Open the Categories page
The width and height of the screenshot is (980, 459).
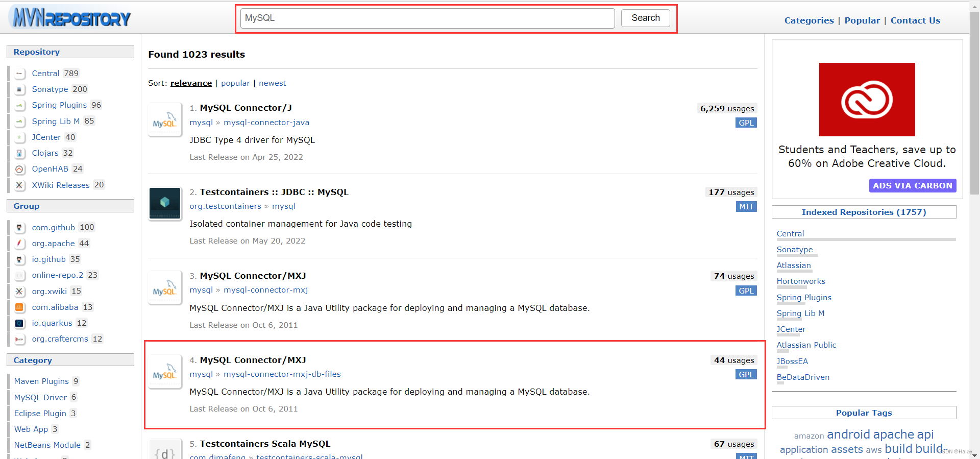tap(809, 20)
